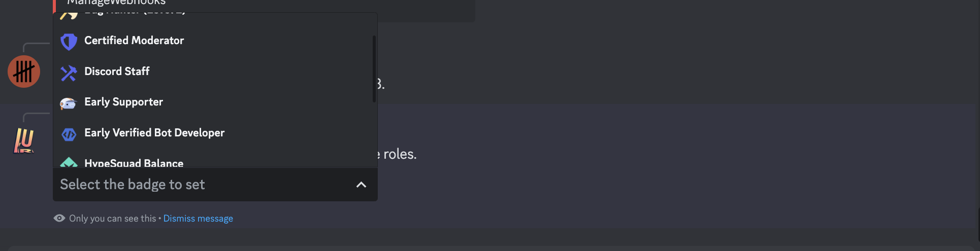Click the Early Verified Bot Developer icon

(69, 134)
